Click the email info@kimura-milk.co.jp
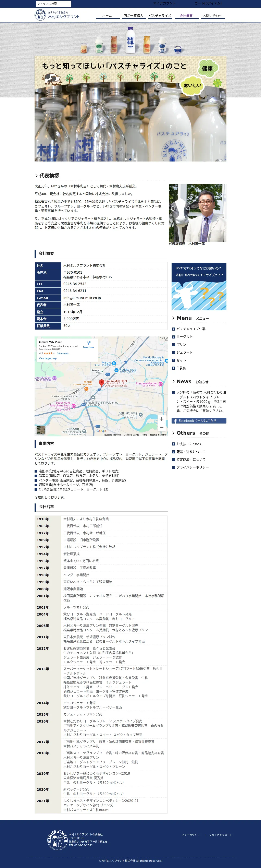 [82, 298]
